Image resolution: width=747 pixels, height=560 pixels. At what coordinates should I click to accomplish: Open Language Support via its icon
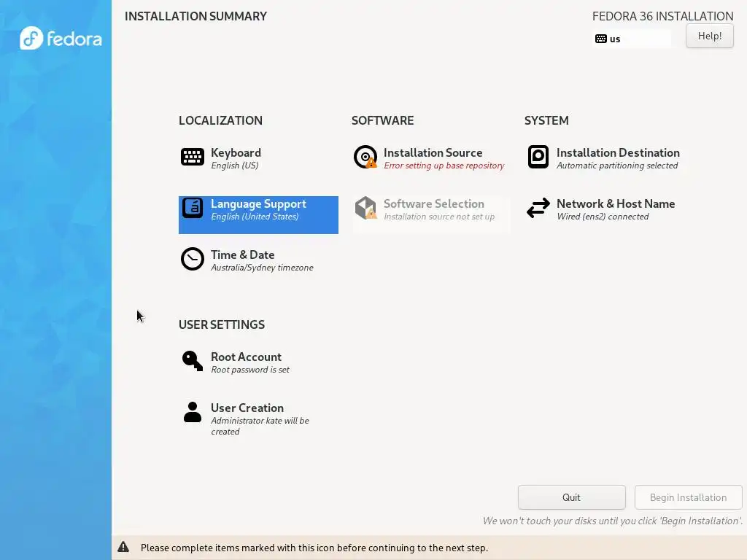click(x=193, y=208)
